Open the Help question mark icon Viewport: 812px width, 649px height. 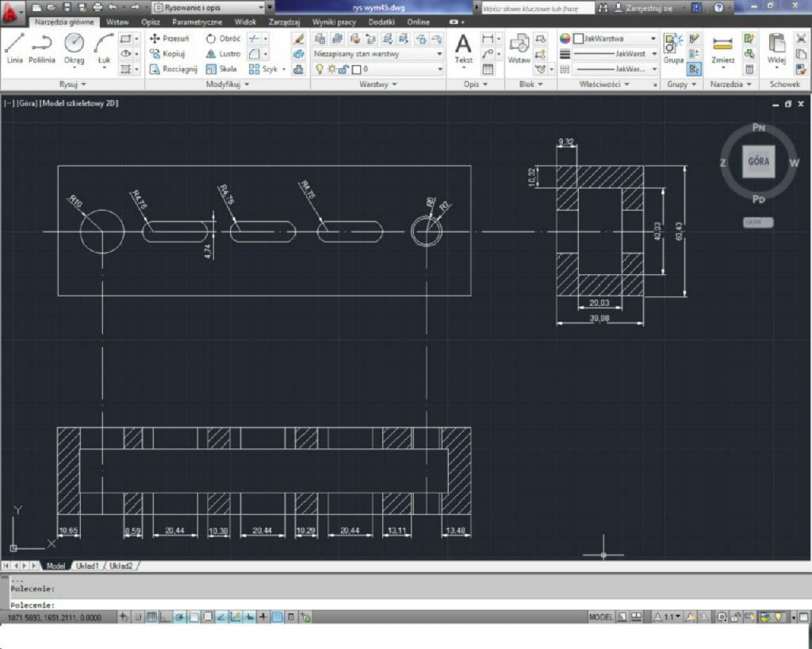tap(718, 7)
